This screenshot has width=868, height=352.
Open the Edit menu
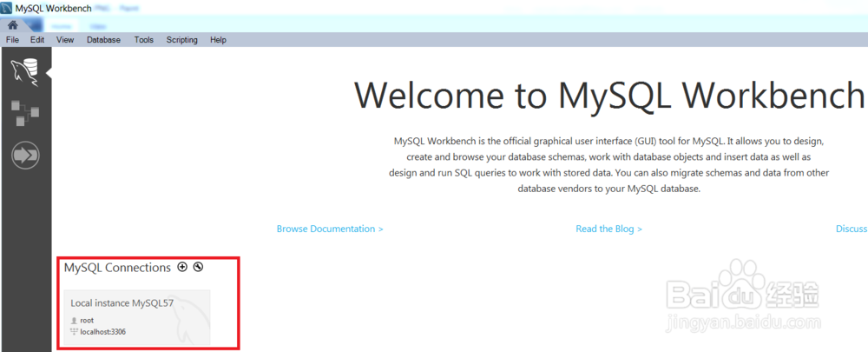pyautogui.click(x=37, y=40)
